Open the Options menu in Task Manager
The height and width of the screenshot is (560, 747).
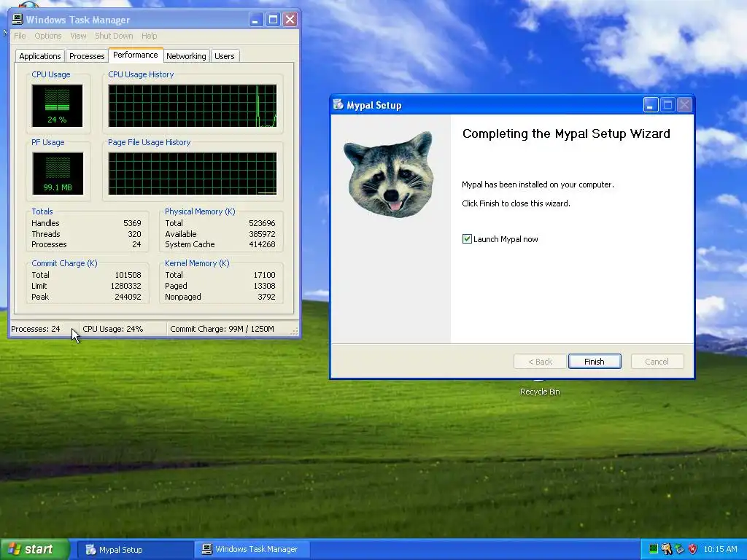pos(47,36)
